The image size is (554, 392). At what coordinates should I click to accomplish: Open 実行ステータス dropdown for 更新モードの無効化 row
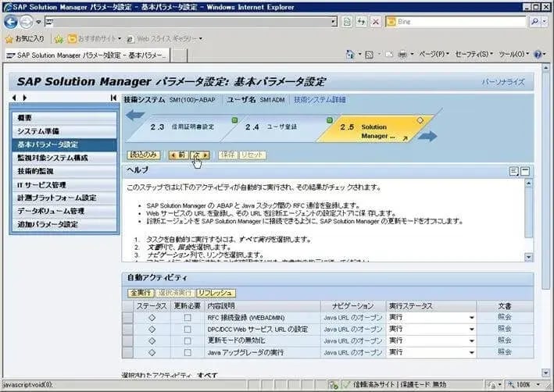[x=471, y=340]
